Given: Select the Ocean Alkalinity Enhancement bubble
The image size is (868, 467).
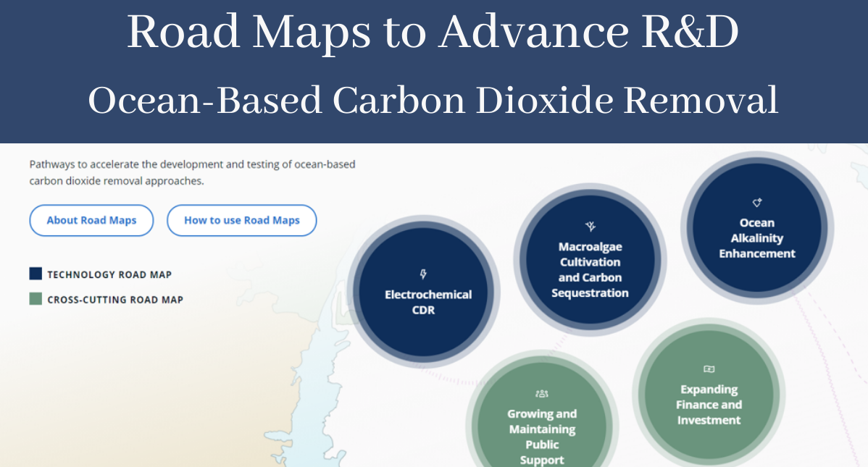Looking at the screenshot, I should (757, 227).
